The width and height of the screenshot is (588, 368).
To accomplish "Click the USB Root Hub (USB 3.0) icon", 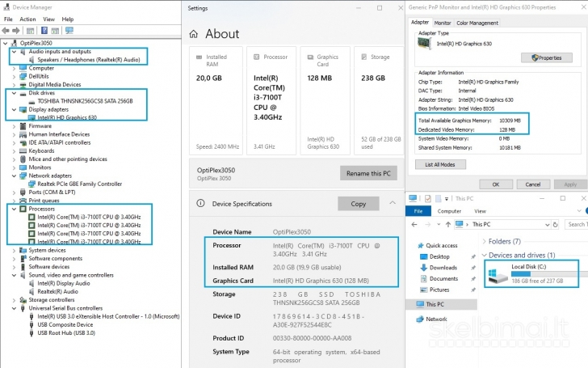I will point(31,332).
